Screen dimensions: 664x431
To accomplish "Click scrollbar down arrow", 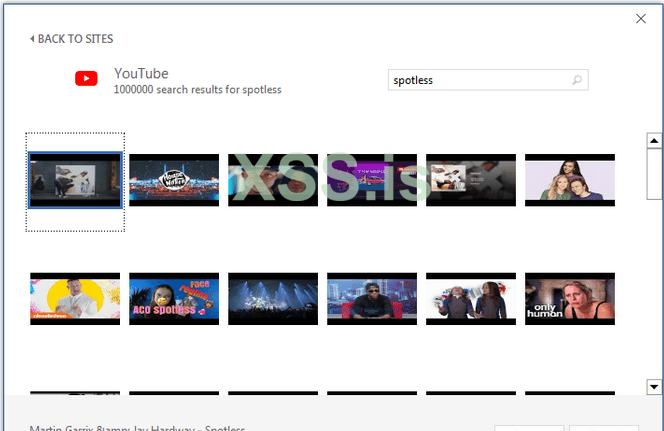I will (654, 387).
